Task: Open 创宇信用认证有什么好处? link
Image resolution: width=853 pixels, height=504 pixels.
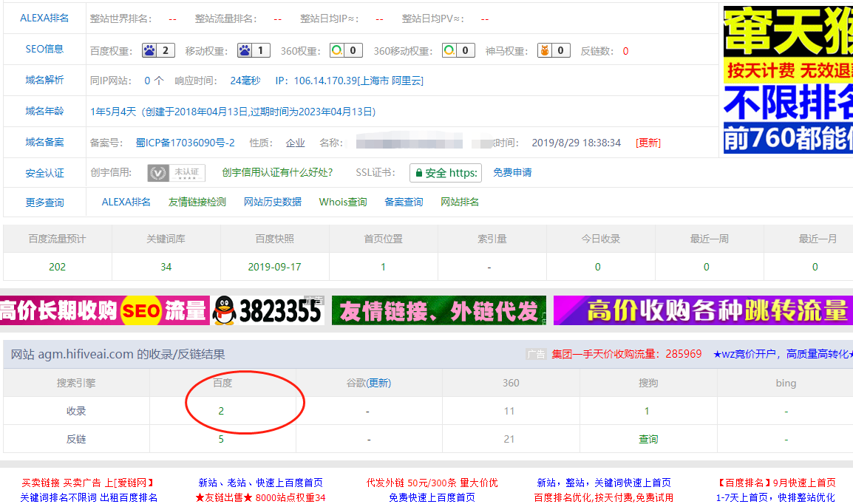Action: [277, 172]
